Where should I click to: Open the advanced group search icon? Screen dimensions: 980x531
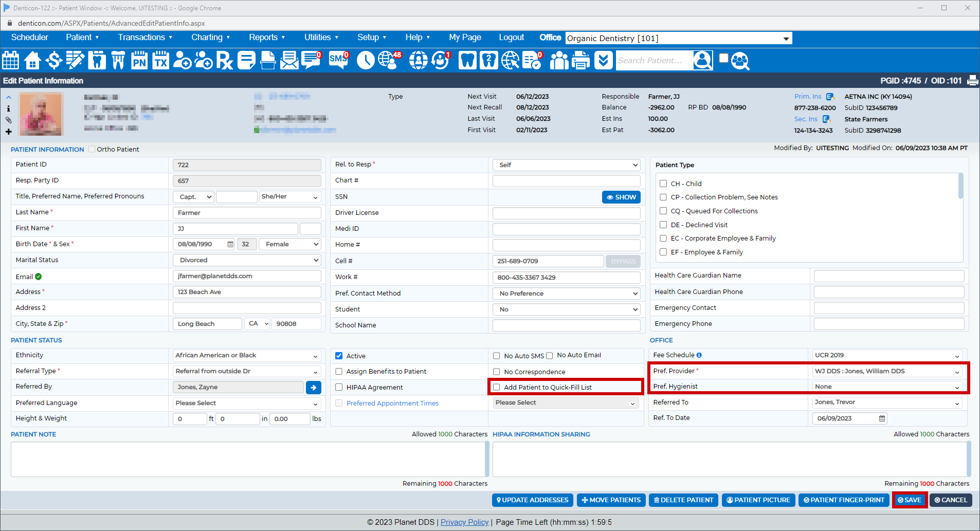740,61
